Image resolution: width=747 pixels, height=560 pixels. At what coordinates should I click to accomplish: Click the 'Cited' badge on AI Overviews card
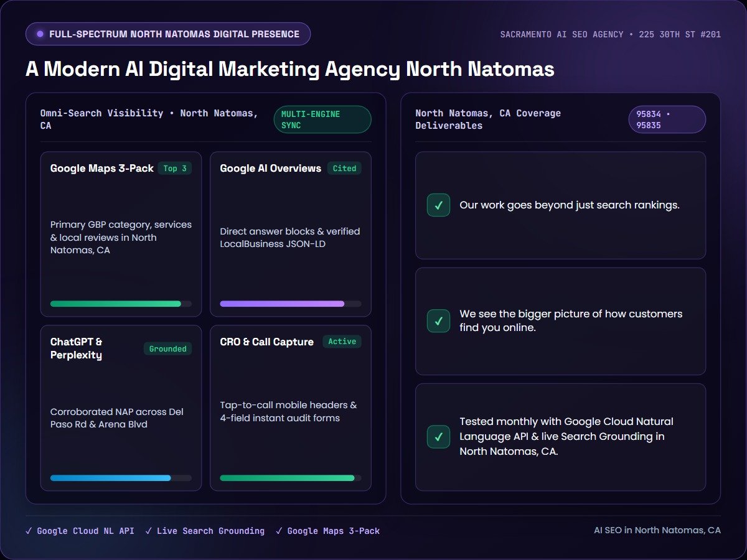(344, 169)
